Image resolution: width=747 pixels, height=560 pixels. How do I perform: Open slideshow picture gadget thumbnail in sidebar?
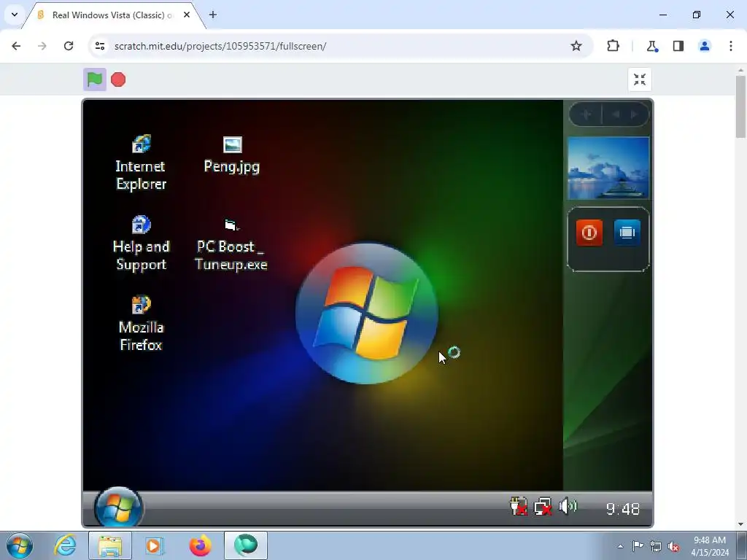(x=608, y=168)
